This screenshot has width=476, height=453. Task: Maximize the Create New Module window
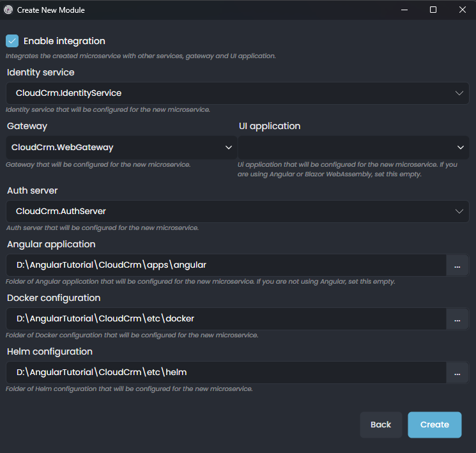tap(433, 10)
